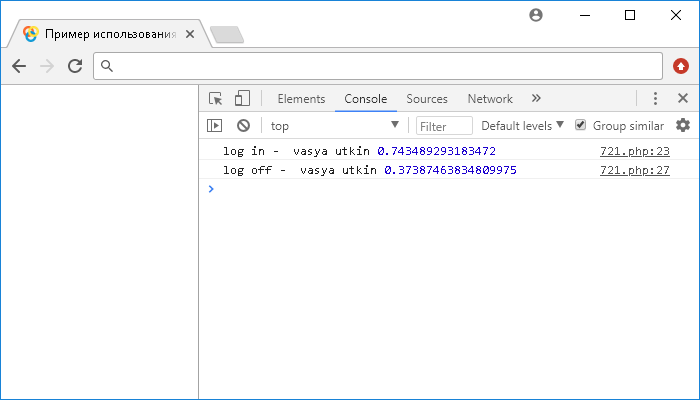Click the red extension icon beside the address bar
Viewport: 700px width, 400px height.
[x=681, y=66]
